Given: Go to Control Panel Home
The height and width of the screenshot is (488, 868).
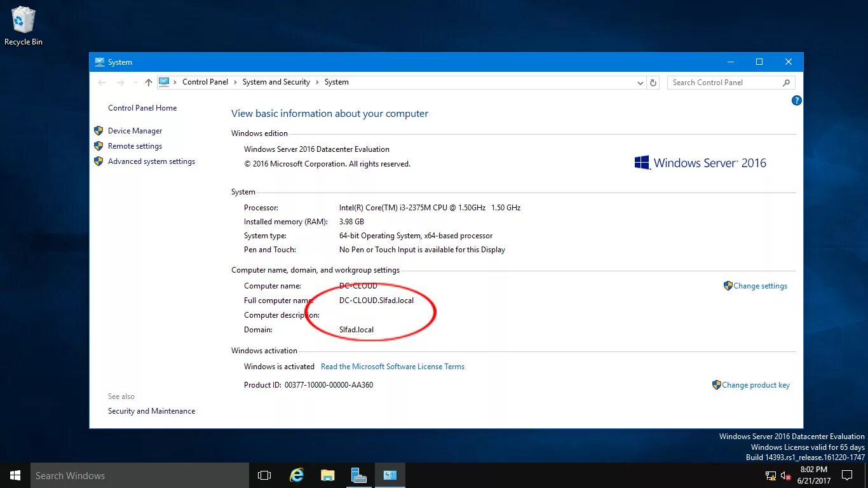Looking at the screenshot, I should click(142, 108).
